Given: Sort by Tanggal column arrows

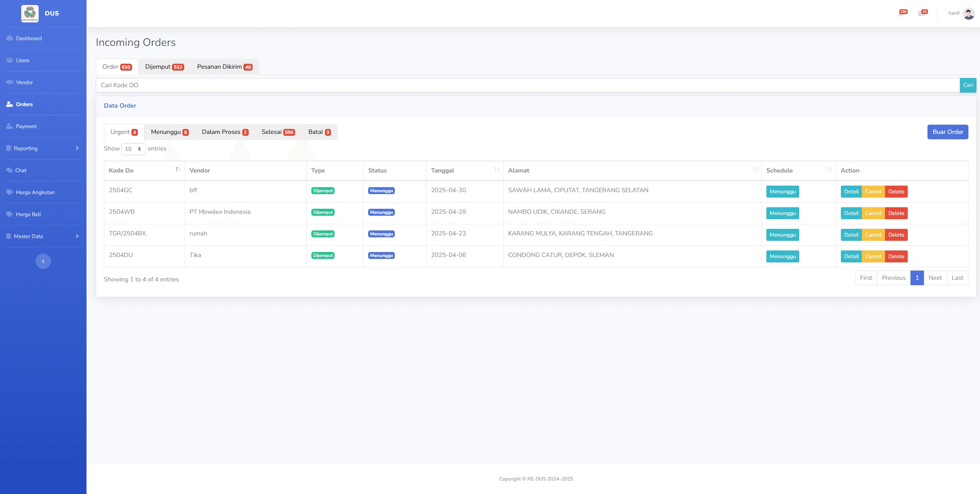Looking at the screenshot, I should (497, 169).
